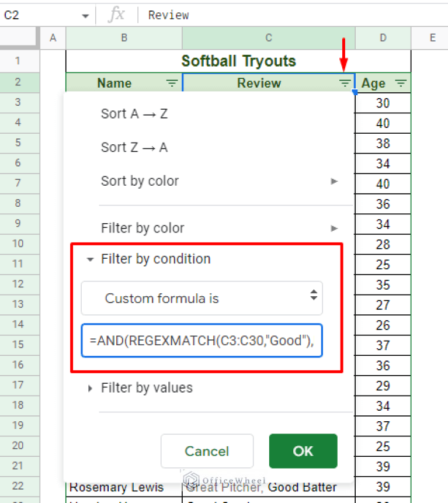Open the Name Box dropdown arrow
The height and width of the screenshot is (503, 448).
[85, 16]
